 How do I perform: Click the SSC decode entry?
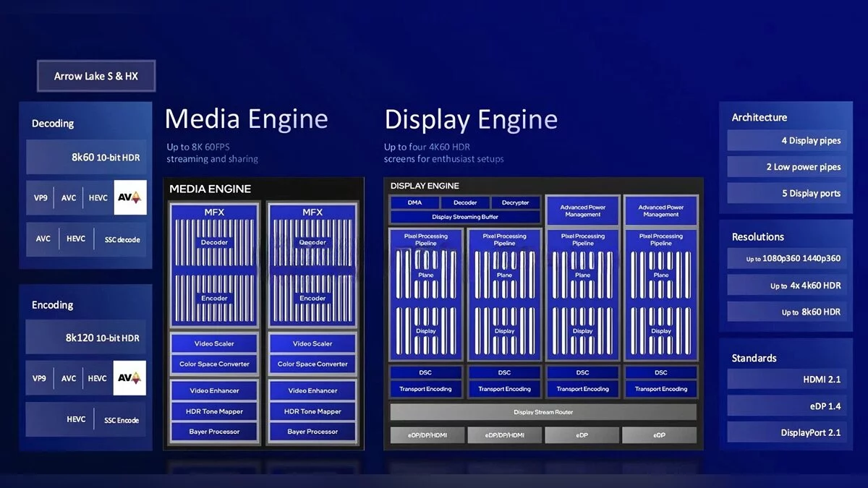122,239
